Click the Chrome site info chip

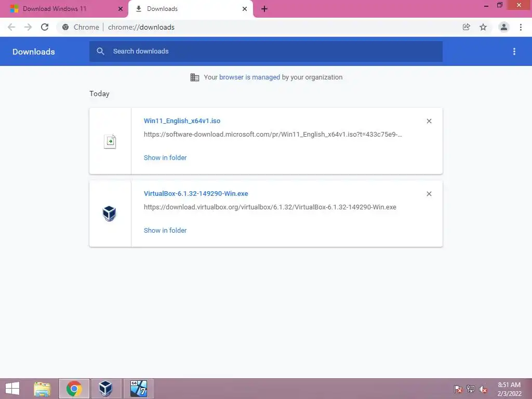point(81,27)
